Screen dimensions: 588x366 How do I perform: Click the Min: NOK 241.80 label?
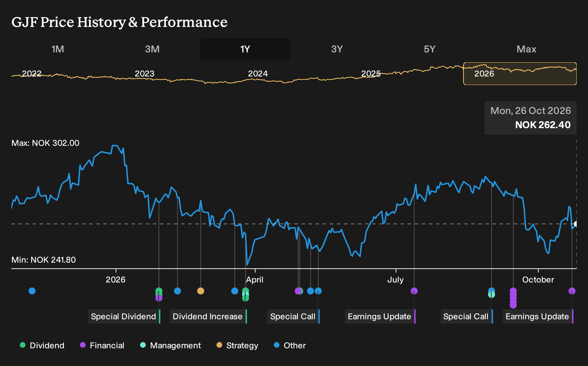44,260
